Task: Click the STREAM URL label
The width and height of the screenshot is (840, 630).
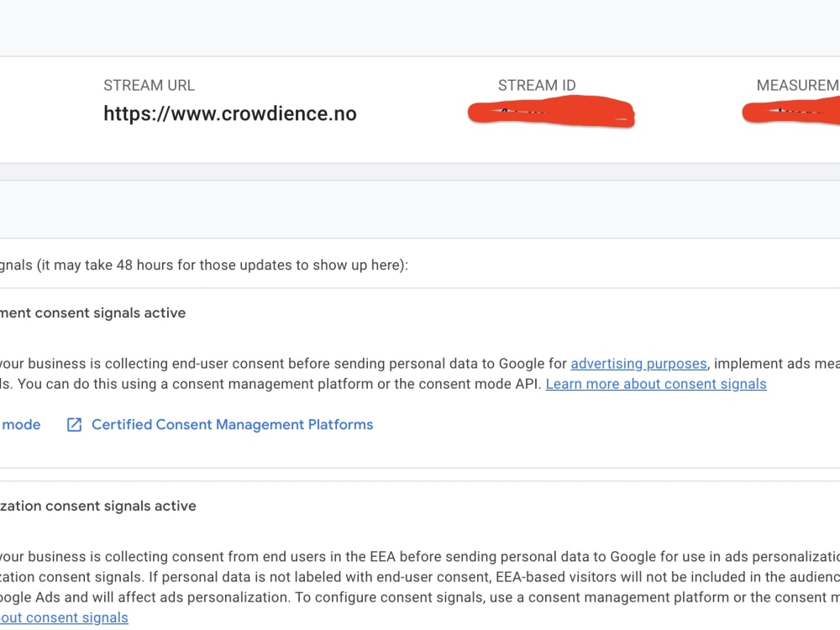Action: (x=149, y=85)
